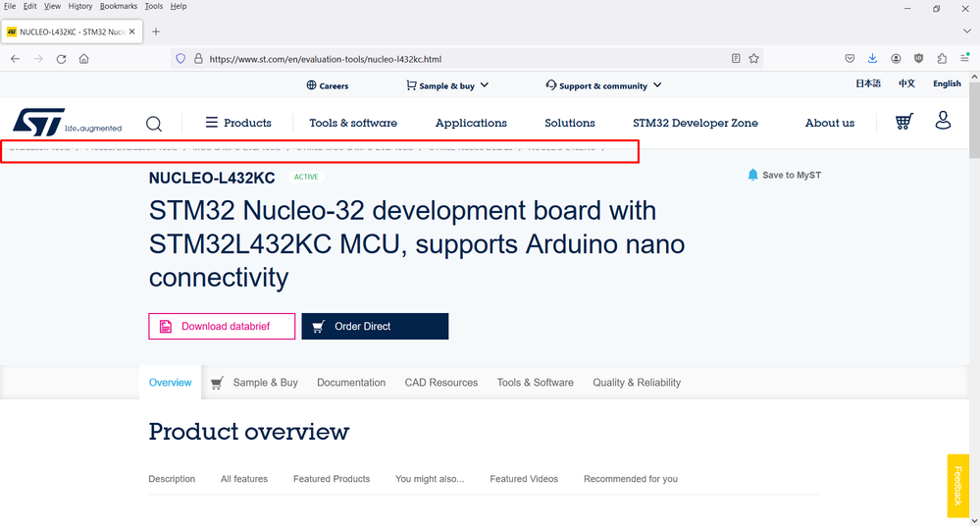The image size is (980, 526).
Task: Switch to the Documentation tab
Action: (351, 382)
